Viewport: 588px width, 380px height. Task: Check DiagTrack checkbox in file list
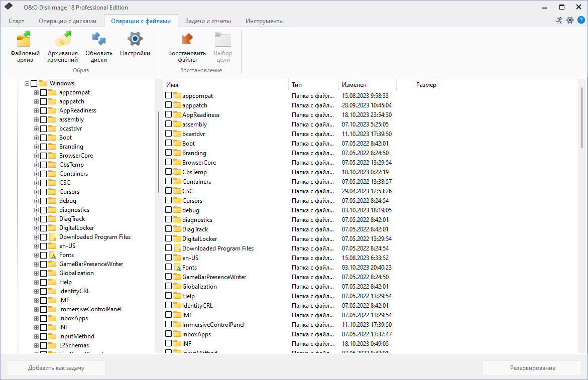pyautogui.click(x=168, y=229)
